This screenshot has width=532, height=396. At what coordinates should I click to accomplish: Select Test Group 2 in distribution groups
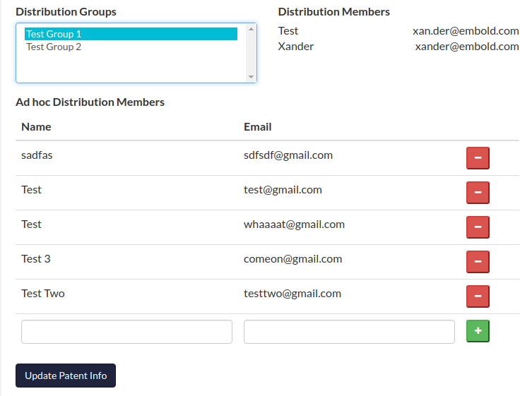131,47
